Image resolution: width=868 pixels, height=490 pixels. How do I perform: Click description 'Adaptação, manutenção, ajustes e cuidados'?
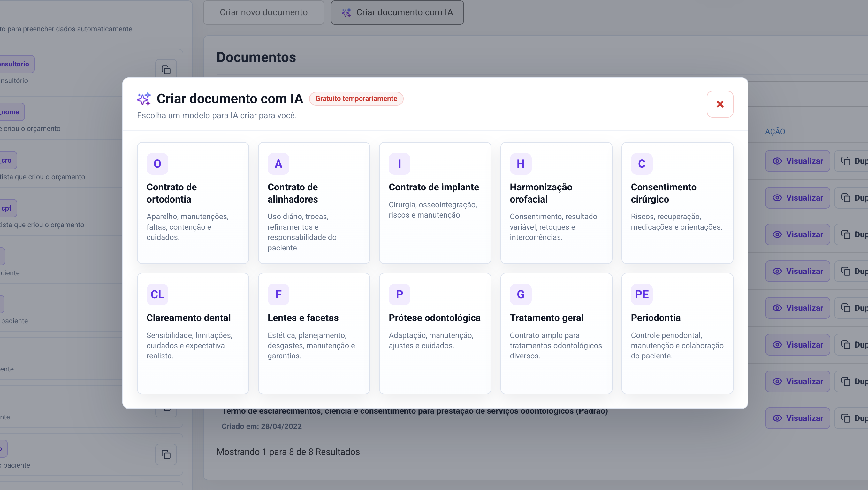point(431,341)
